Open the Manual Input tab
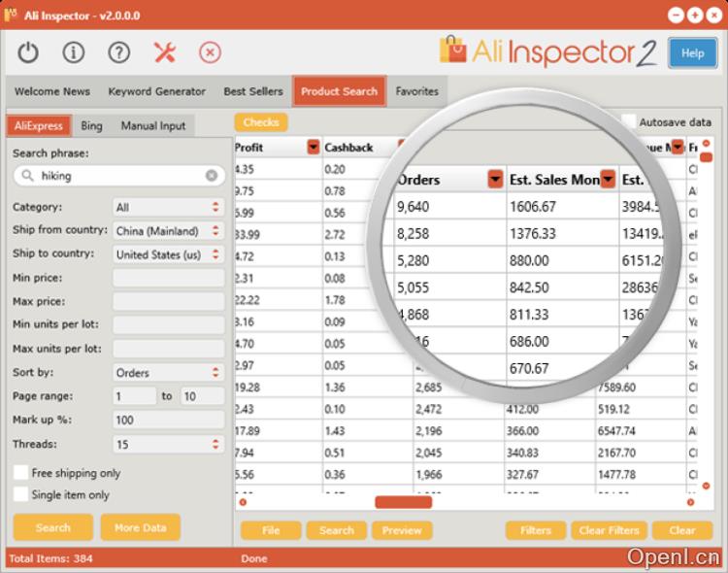Viewport: 728px width, 573px height. 153,126
